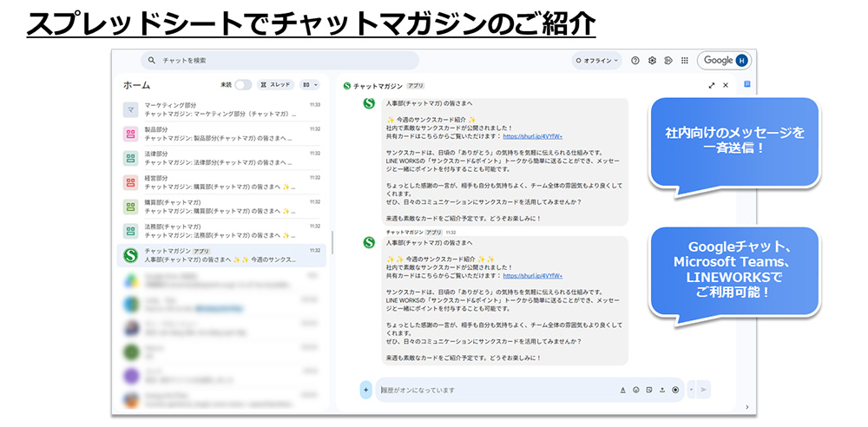Open the filter dropdown beside スレッド

(x=310, y=85)
